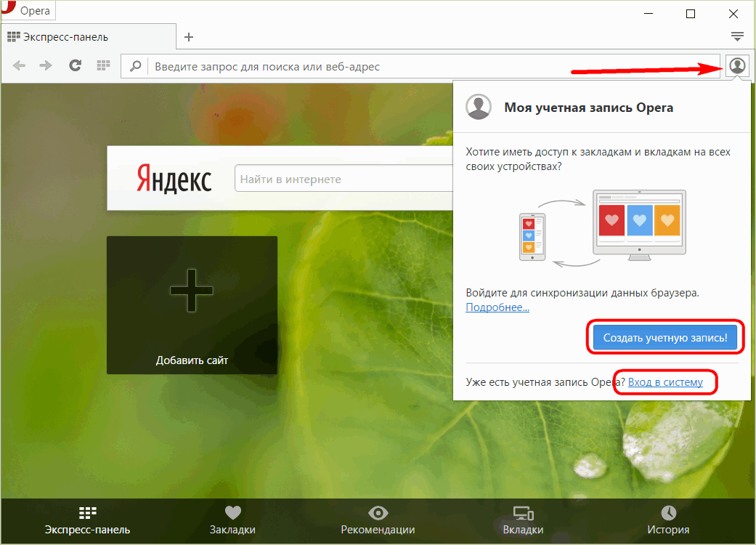Maximize the Opera window

pos(691,14)
